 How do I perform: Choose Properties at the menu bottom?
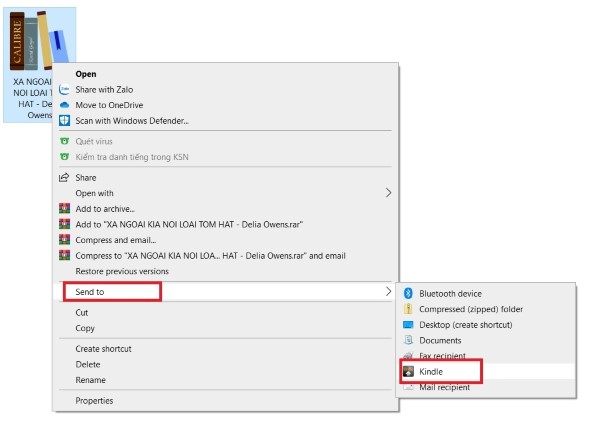(94, 401)
